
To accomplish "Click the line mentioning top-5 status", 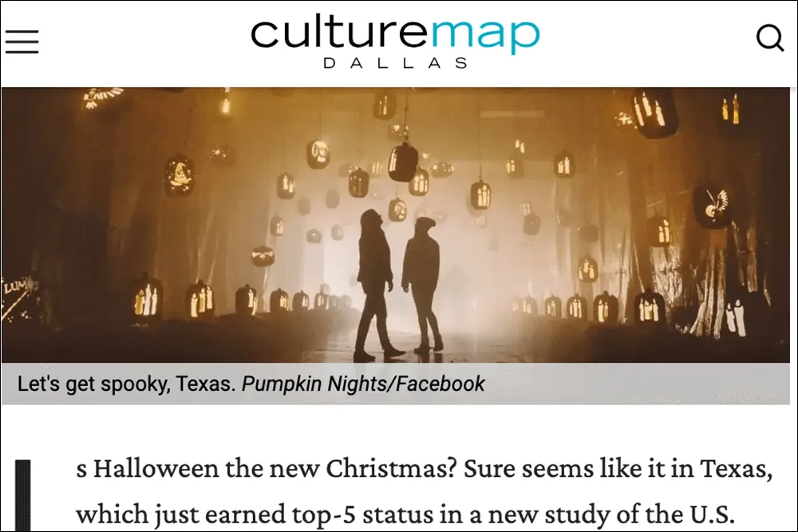I will pyautogui.click(x=405, y=514).
